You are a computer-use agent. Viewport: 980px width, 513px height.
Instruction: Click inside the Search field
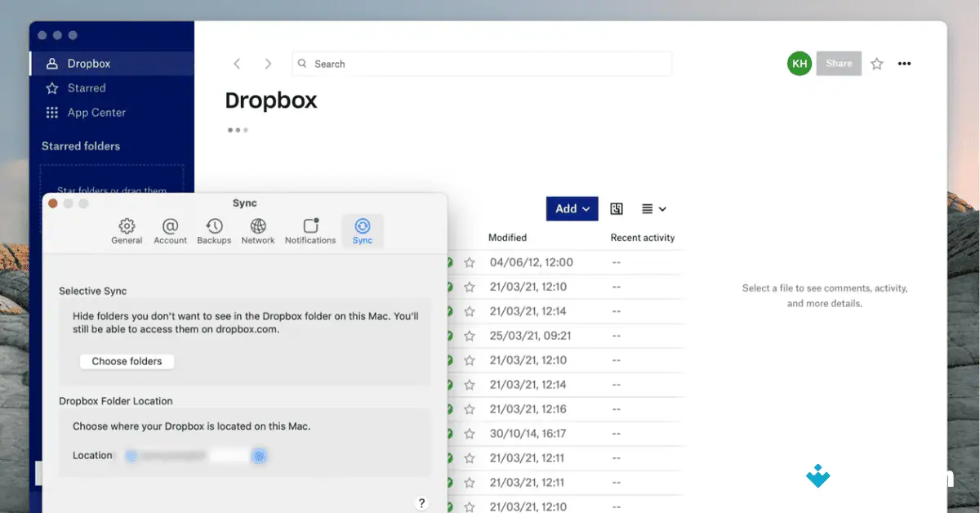click(x=482, y=63)
